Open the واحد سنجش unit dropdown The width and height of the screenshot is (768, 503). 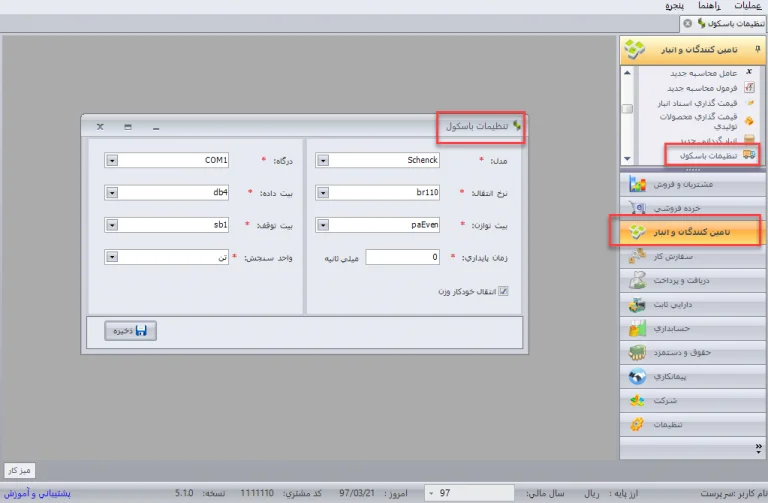pyautogui.click(x=111, y=257)
